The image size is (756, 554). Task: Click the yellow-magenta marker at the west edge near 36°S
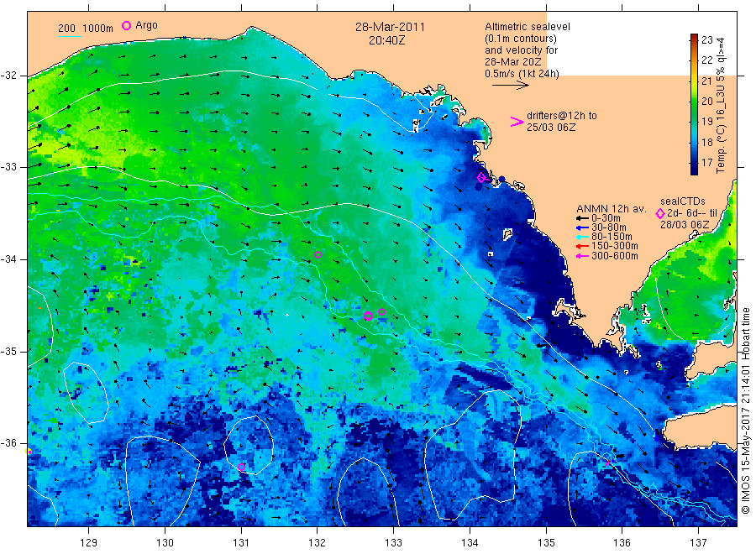(x=29, y=452)
